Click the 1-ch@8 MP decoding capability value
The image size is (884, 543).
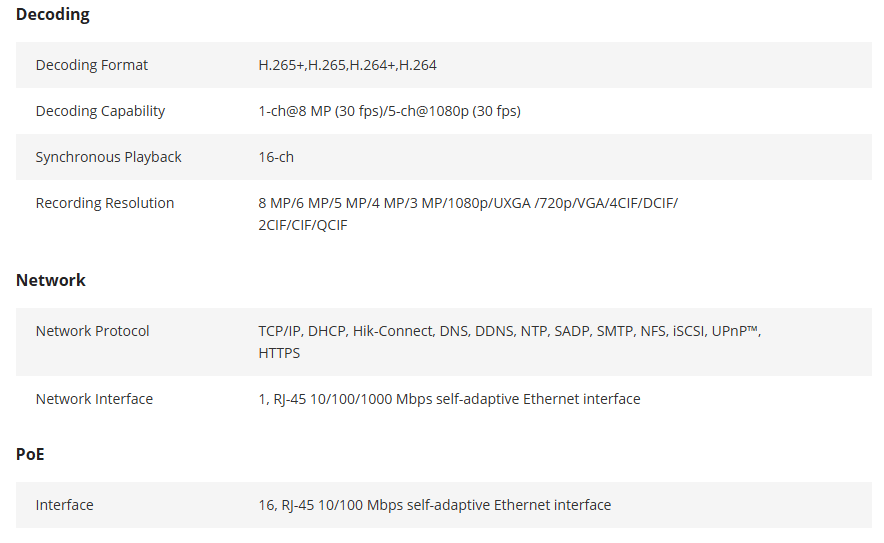pos(389,111)
